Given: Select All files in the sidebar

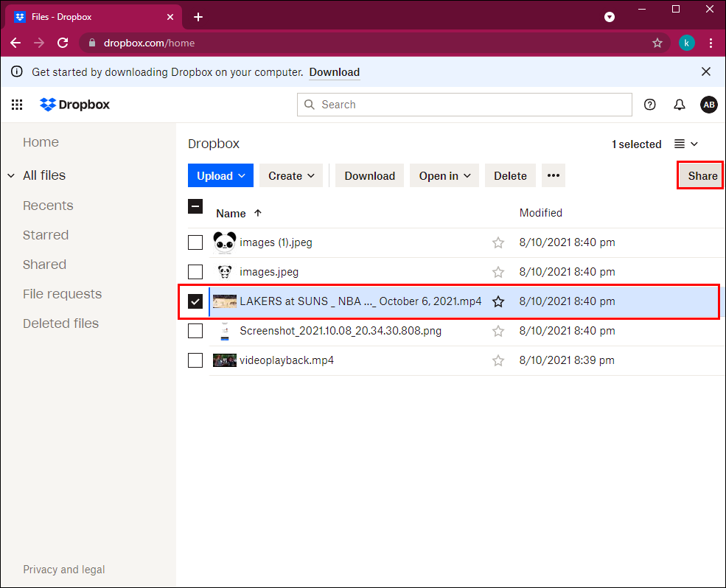Looking at the screenshot, I should point(44,175).
